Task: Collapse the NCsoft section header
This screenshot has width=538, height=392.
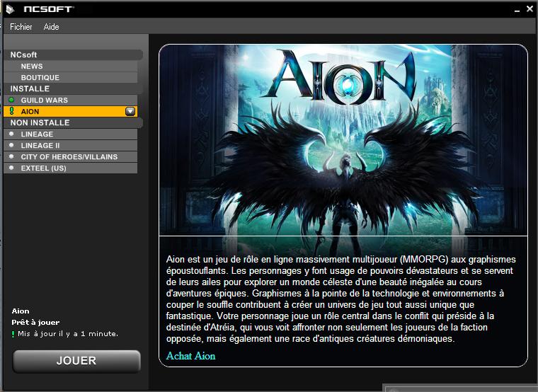Action: [73, 54]
